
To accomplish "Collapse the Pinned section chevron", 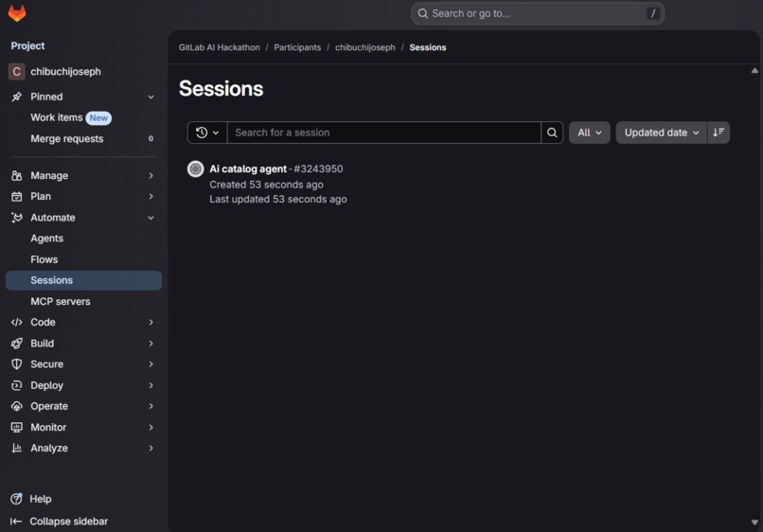I will point(151,97).
